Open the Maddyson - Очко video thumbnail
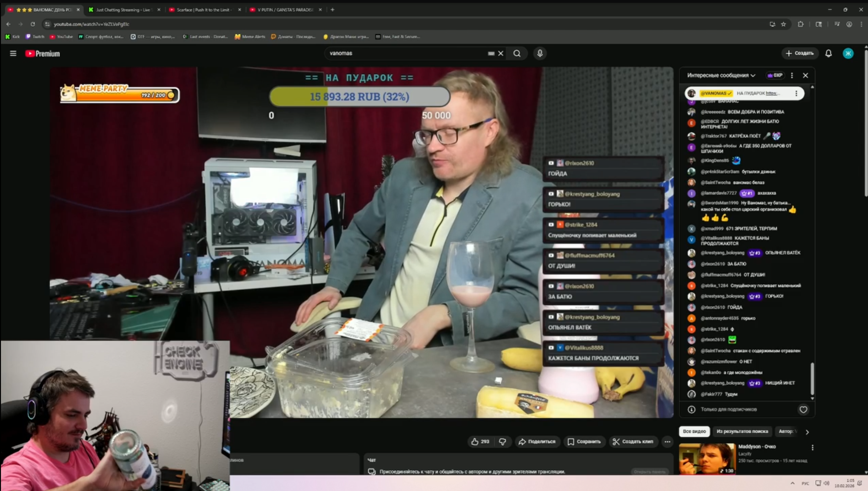The image size is (868, 491). point(707,459)
